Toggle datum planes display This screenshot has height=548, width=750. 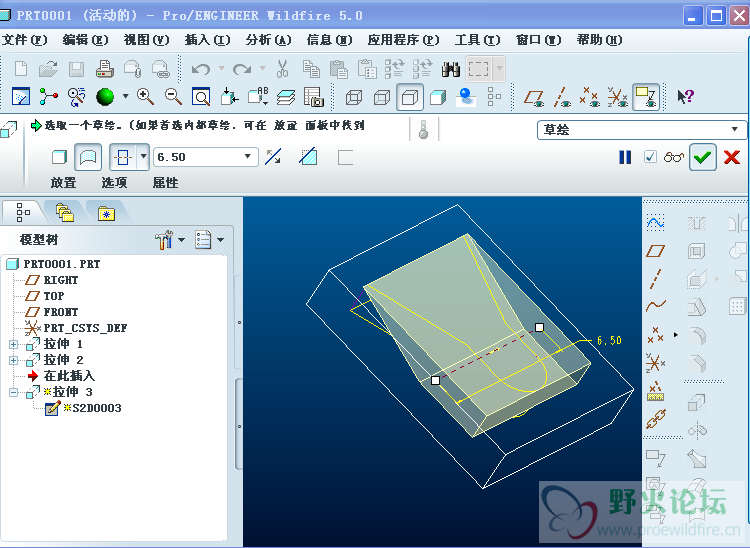click(534, 98)
